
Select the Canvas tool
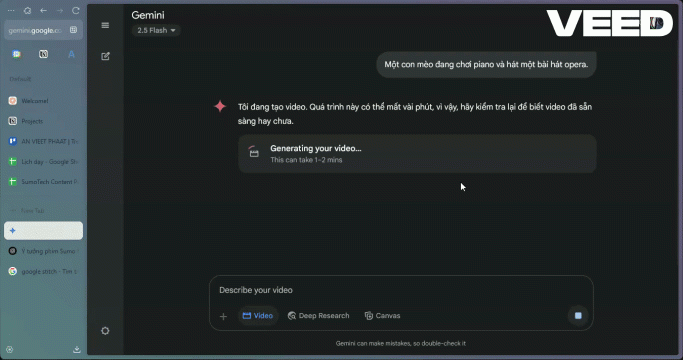pyautogui.click(x=382, y=316)
